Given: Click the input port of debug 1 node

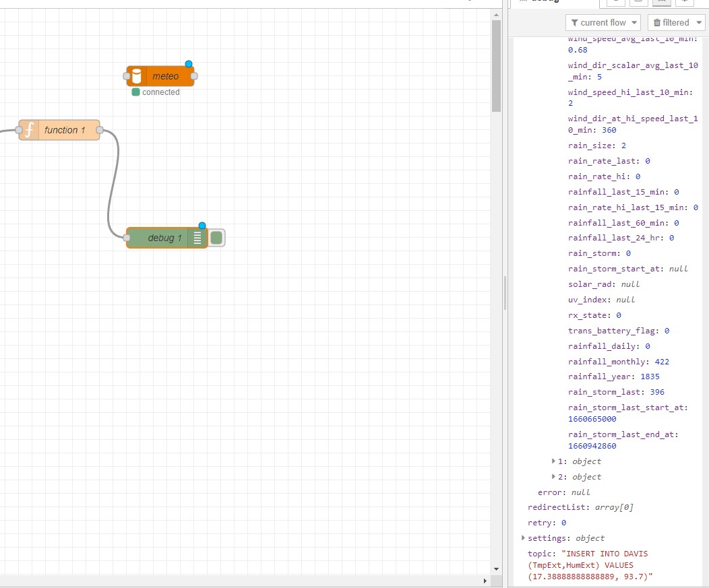Looking at the screenshot, I should (x=127, y=238).
